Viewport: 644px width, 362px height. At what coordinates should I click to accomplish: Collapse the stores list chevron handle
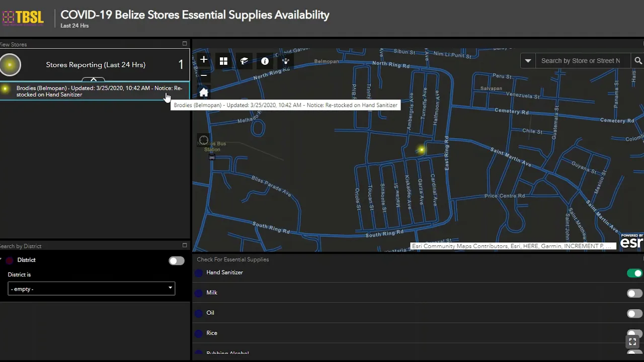tap(94, 79)
